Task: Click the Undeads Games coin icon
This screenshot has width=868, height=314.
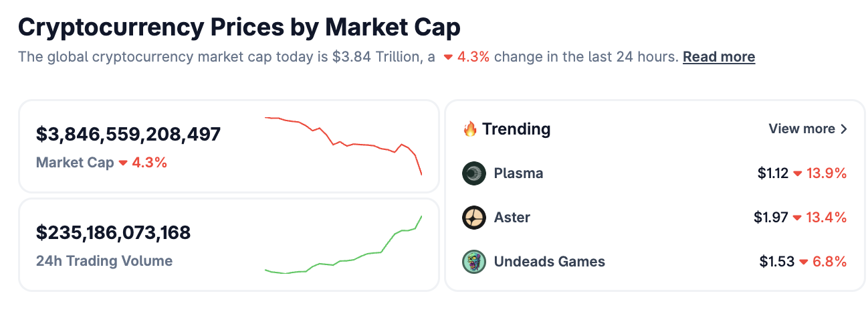Action: click(x=473, y=262)
